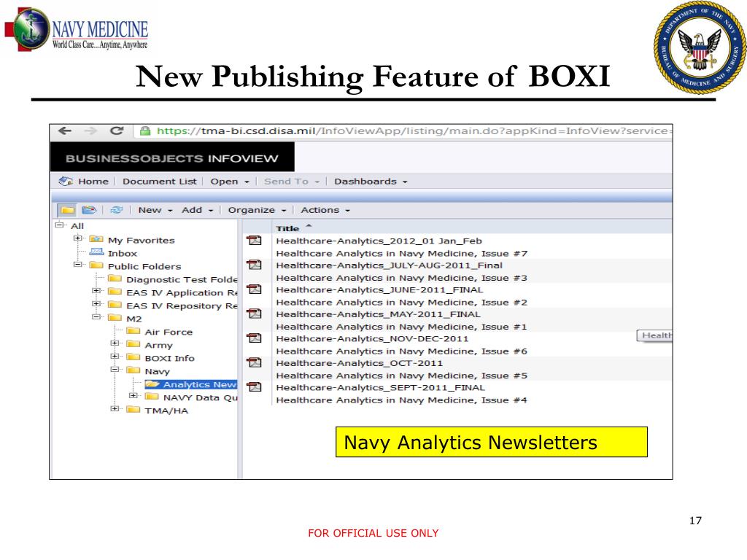This screenshot has height=560, width=747.
Task: Click the green padlock security icon
Action: 145,131
